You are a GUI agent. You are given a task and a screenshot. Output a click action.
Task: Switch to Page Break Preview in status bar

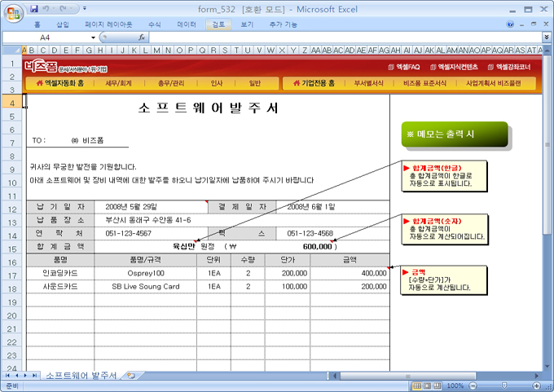coord(435,385)
